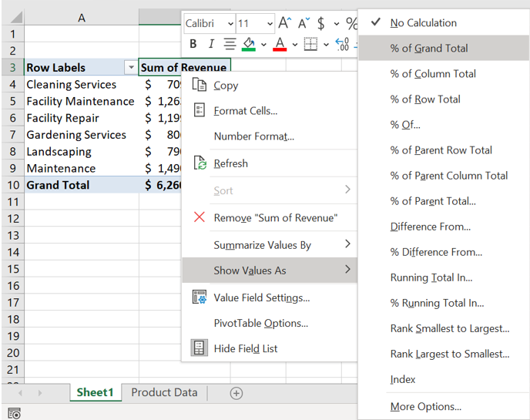Add a new sheet with the plus icon

coord(236,393)
